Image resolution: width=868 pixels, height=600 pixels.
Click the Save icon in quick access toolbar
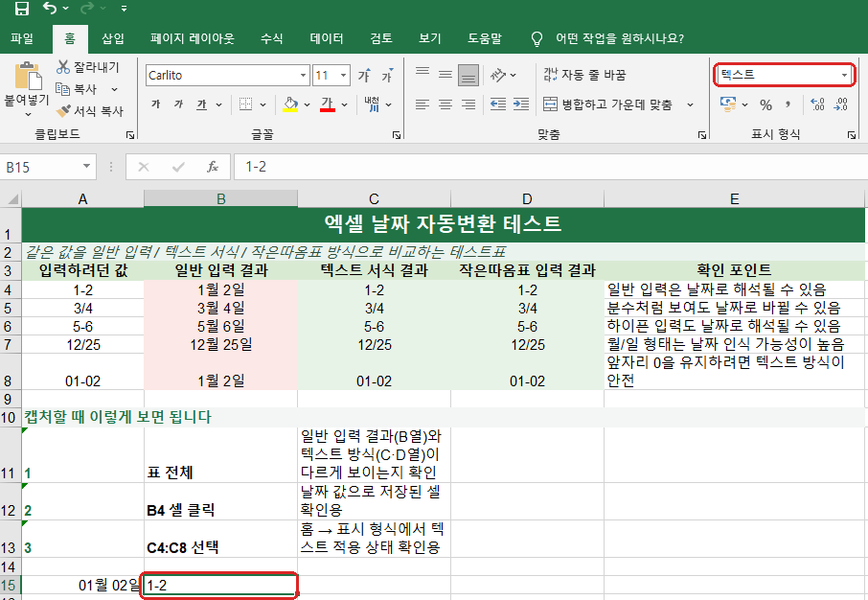(22, 9)
